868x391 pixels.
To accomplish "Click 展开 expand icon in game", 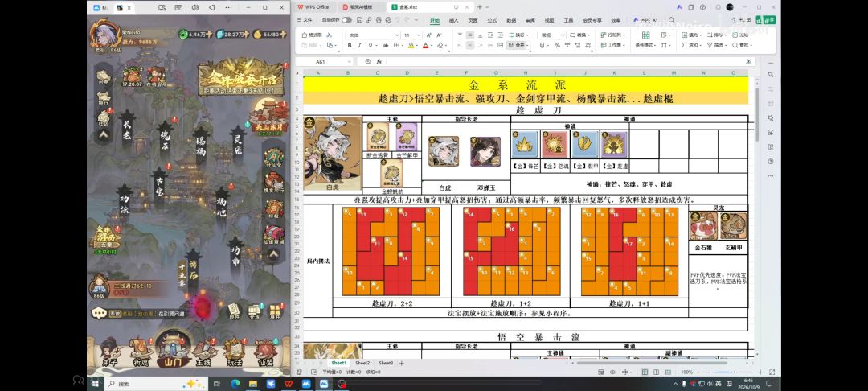I will pyautogui.click(x=275, y=311).
